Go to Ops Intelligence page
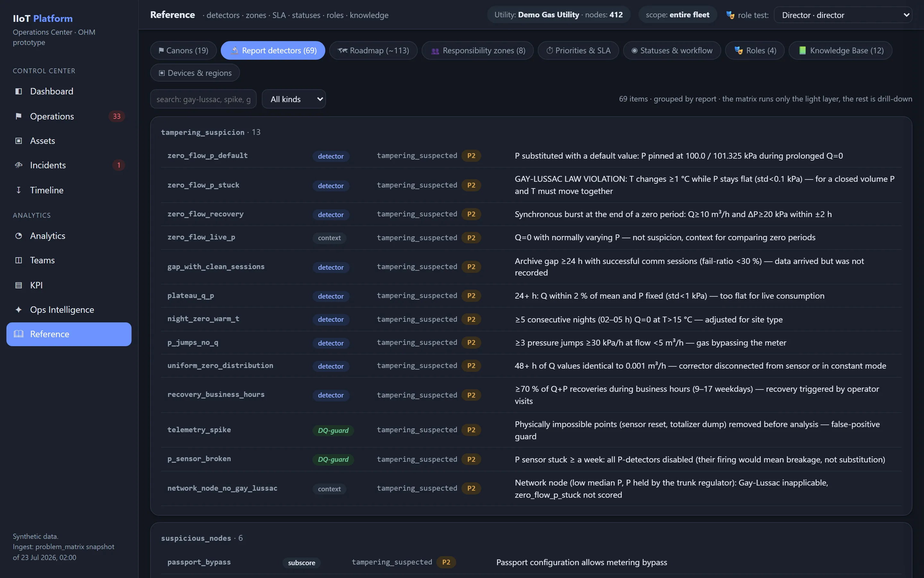924x578 pixels. click(x=69, y=310)
